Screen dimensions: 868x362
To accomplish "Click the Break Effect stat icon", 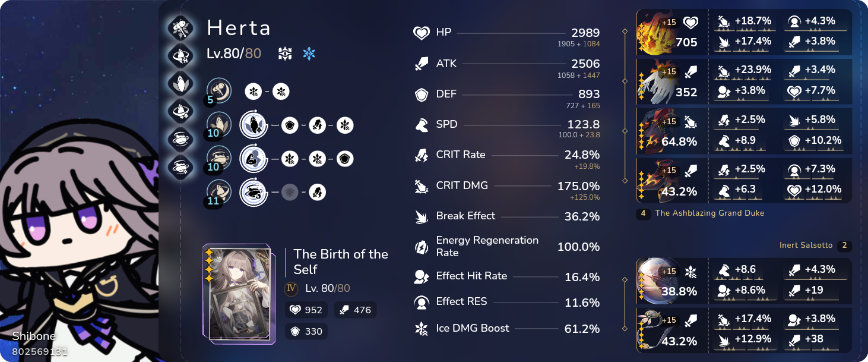I will pos(421,216).
